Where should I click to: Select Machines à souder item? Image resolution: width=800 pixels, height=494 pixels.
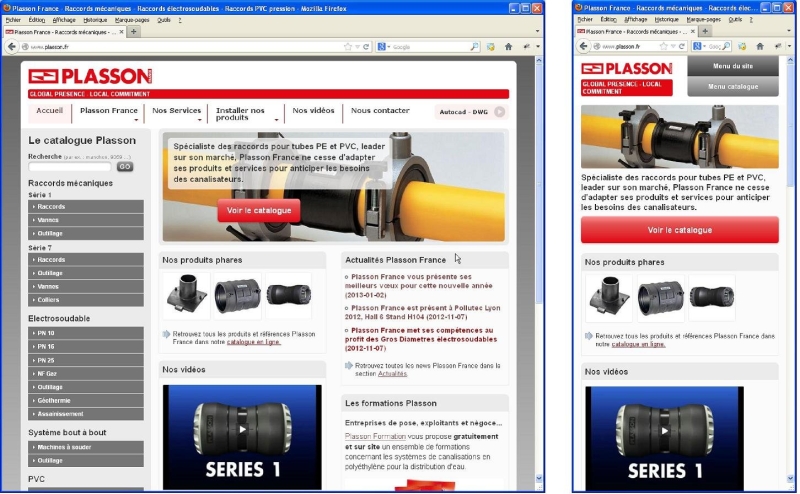coord(86,447)
